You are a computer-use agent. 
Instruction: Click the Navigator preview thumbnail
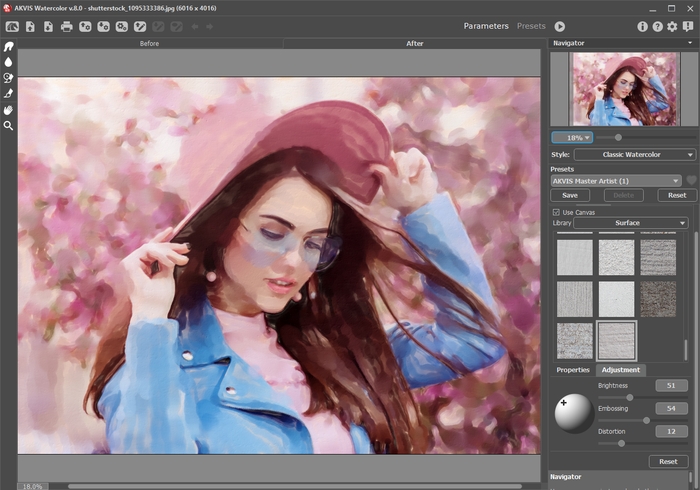pos(624,89)
